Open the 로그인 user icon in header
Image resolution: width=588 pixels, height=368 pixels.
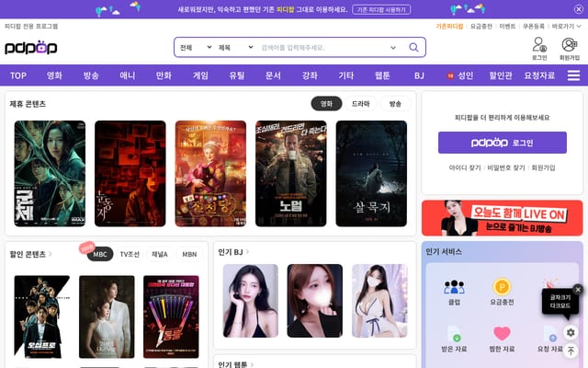[x=539, y=49]
